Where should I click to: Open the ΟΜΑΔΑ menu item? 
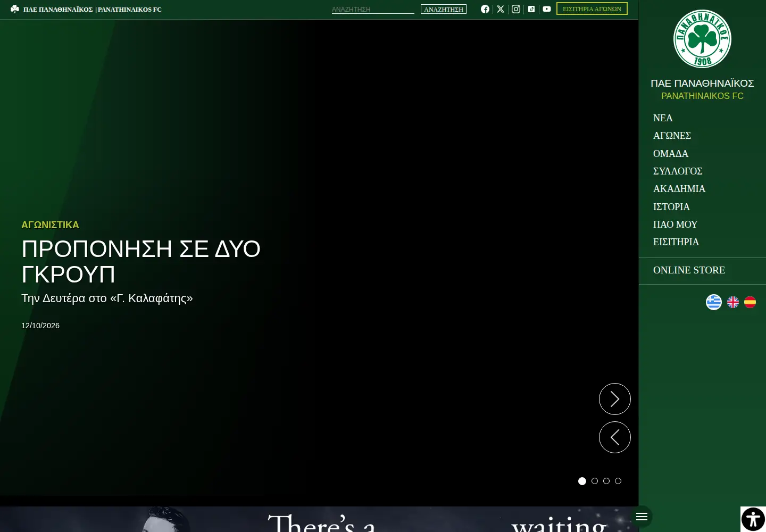671,154
